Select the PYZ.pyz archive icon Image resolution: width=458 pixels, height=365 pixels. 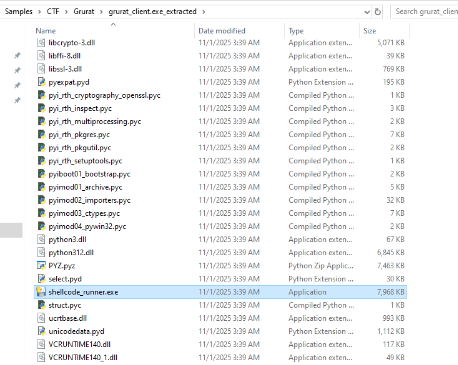click(x=41, y=266)
